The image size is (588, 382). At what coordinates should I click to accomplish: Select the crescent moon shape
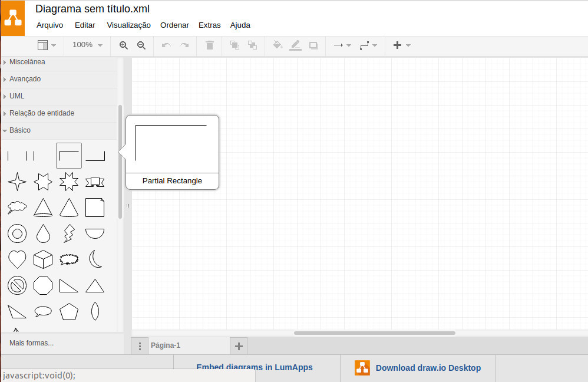click(95, 259)
